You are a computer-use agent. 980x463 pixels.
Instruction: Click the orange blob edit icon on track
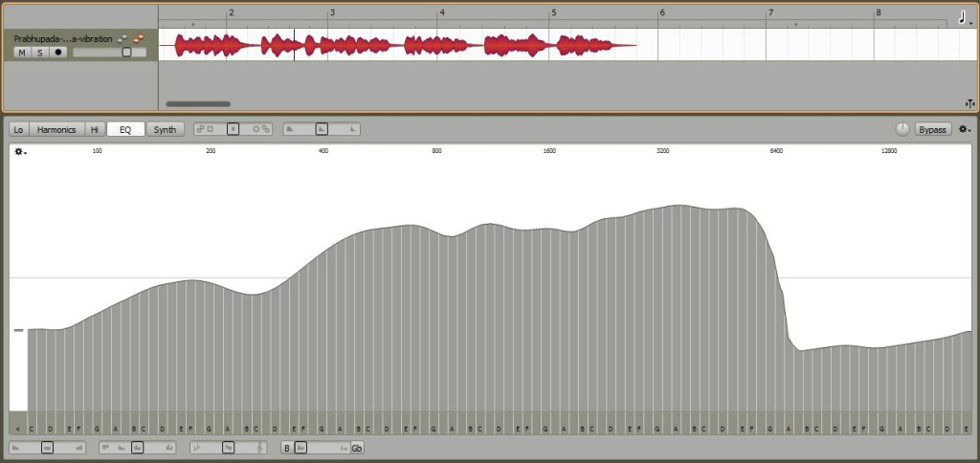pos(139,38)
